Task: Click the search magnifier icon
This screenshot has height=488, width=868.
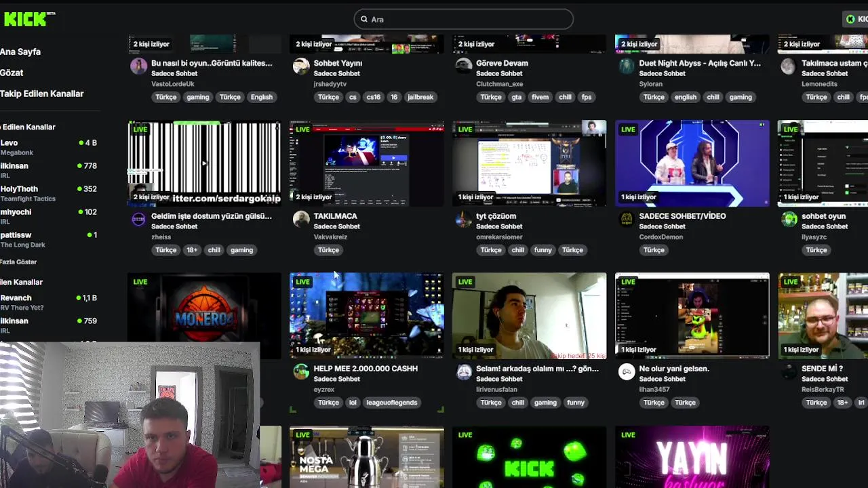Action: [364, 20]
